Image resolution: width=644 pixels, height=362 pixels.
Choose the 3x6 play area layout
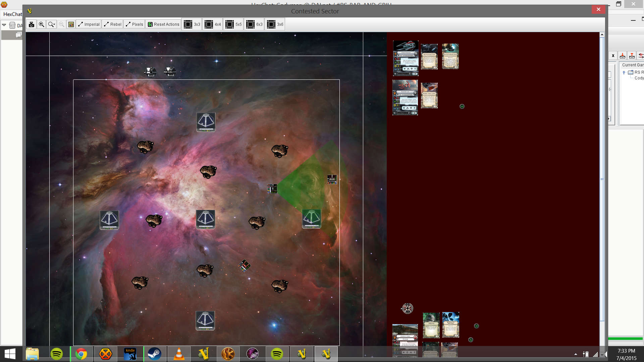[275, 24]
